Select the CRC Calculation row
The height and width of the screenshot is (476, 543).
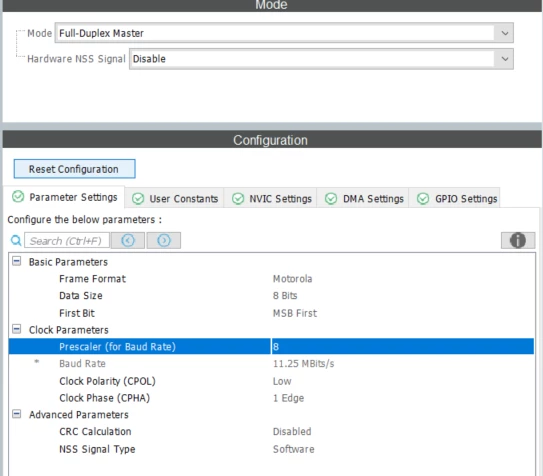pyautogui.click(x=271, y=432)
